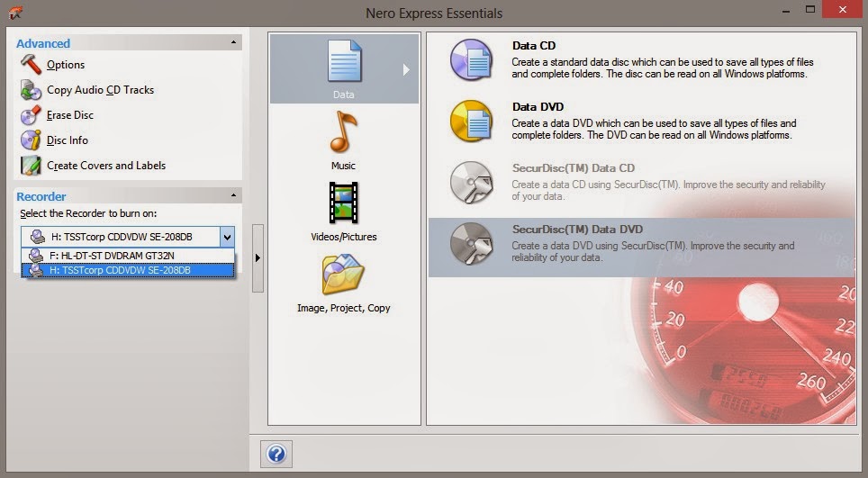Click drive icon next to F: HL-DT-ST entry

[36, 256]
